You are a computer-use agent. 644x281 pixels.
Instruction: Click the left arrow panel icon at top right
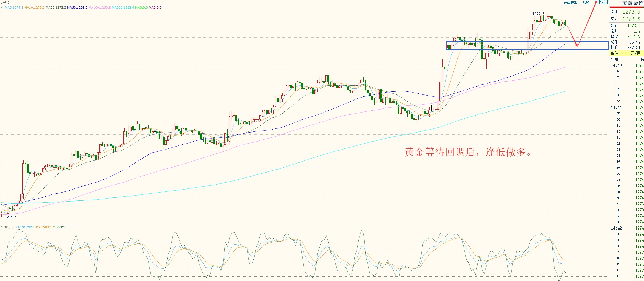597,2
